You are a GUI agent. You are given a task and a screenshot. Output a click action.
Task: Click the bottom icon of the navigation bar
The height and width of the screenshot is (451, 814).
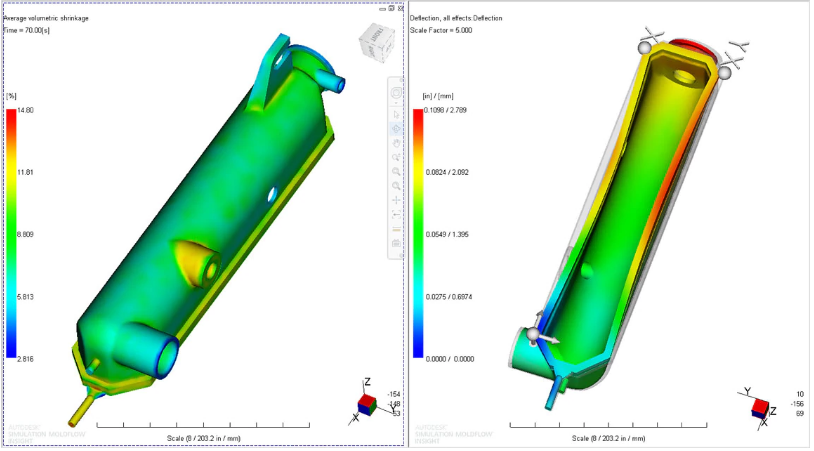395,243
